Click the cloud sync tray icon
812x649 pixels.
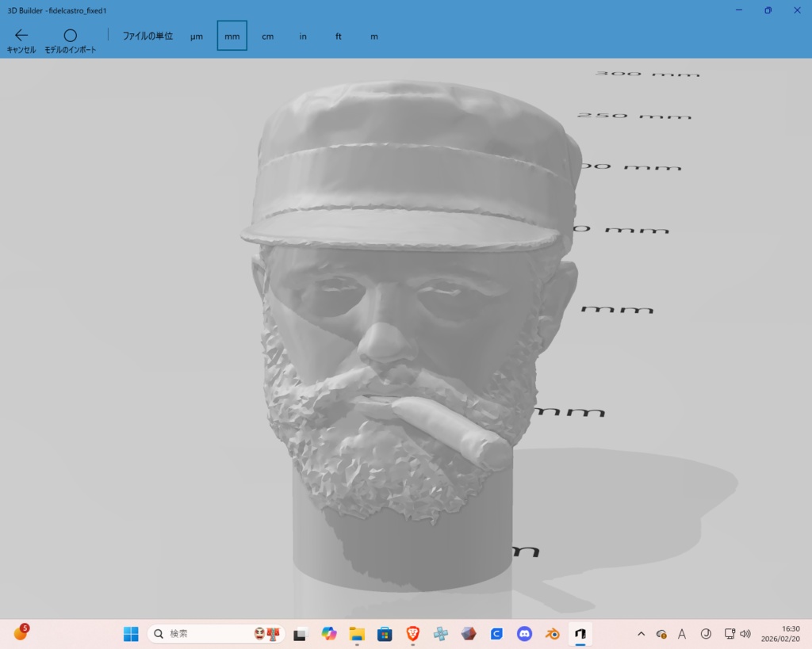pyautogui.click(x=661, y=633)
